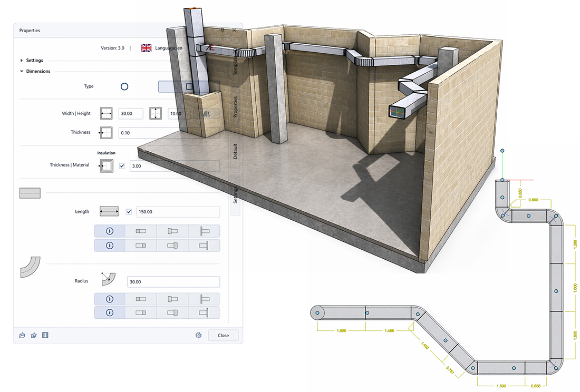
Task: Click the info sheet icon in footer
Action: (x=45, y=335)
